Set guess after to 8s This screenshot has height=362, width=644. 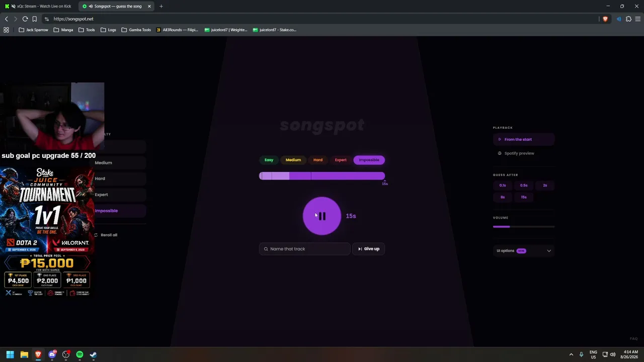click(x=503, y=197)
